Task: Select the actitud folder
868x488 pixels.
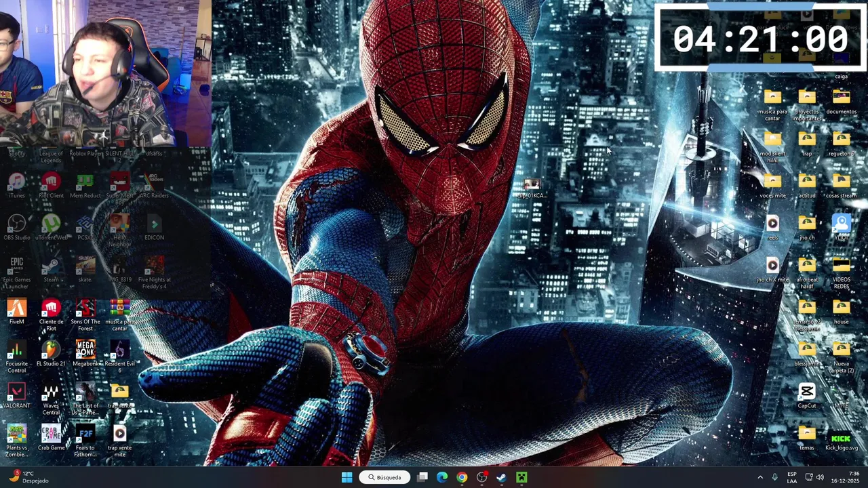Action: click(807, 186)
